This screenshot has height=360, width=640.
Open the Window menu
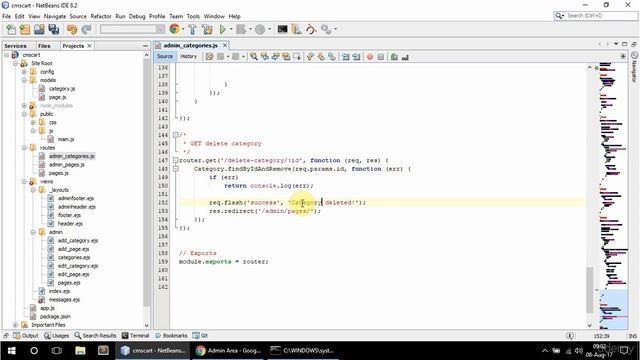coord(214,16)
